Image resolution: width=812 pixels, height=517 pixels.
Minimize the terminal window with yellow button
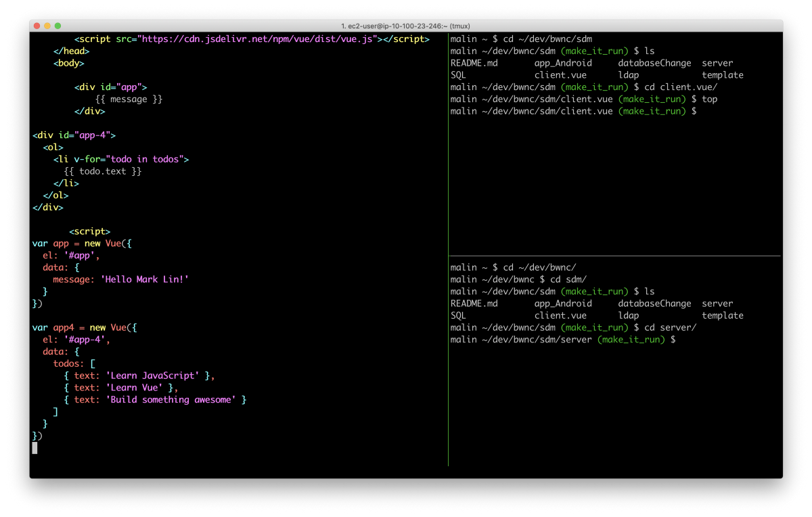[48, 26]
